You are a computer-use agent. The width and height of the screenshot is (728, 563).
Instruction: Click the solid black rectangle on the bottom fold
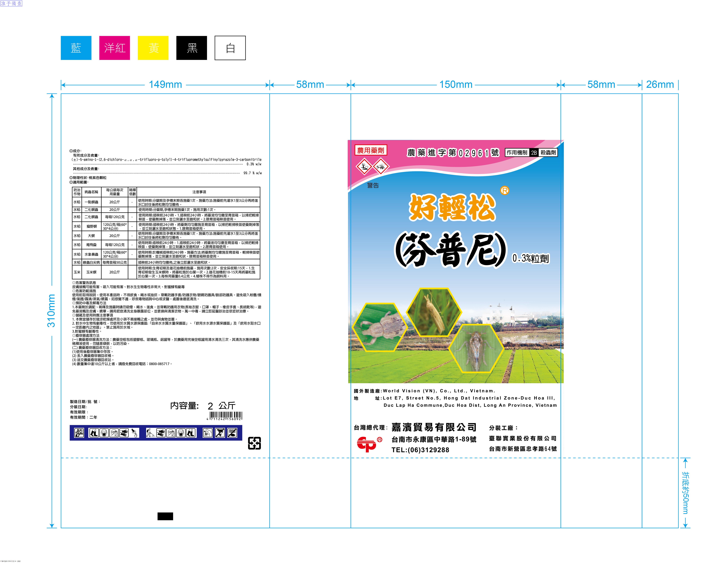point(165,516)
